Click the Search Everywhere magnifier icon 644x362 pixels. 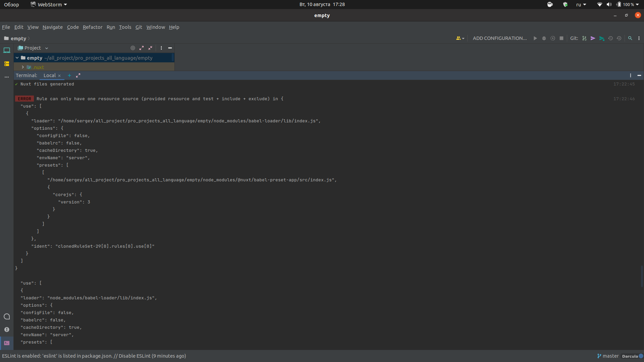[x=630, y=38]
